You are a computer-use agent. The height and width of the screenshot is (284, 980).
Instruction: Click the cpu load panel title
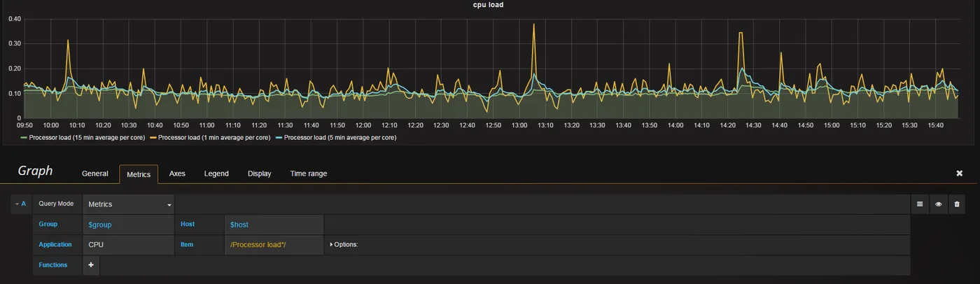(488, 5)
